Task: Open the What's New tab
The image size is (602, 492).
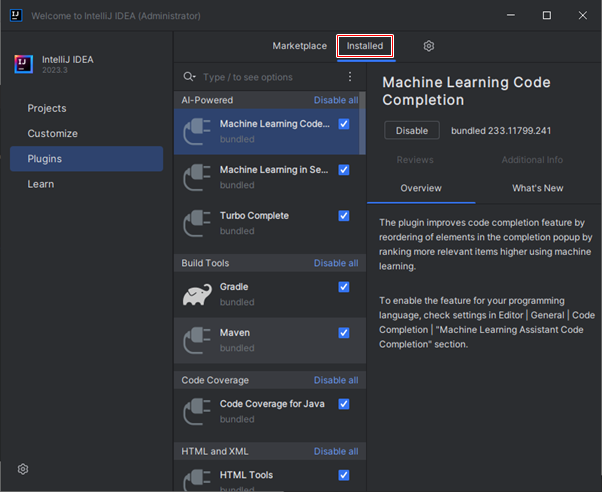Action: (538, 188)
